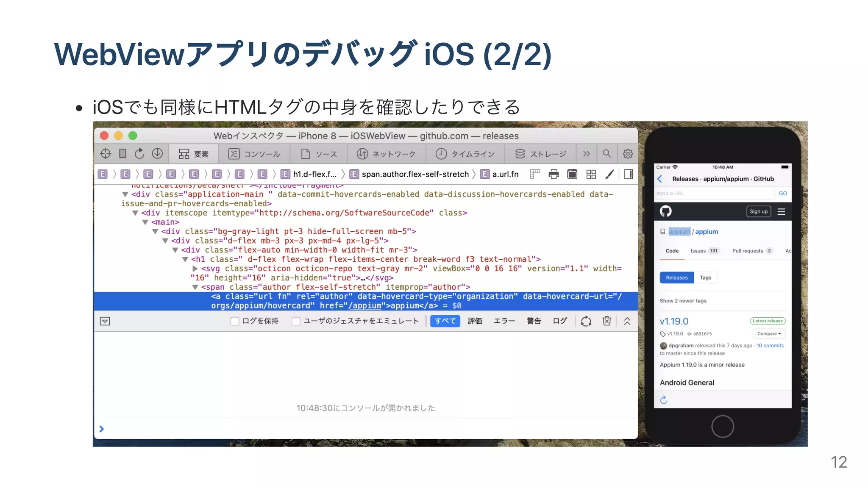
Task: Tap the Tags button on iPhone
Action: [x=706, y=277]
